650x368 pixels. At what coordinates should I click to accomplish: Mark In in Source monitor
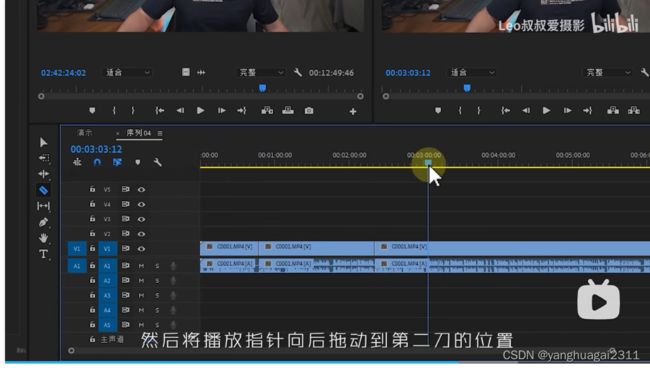(114, 111)
